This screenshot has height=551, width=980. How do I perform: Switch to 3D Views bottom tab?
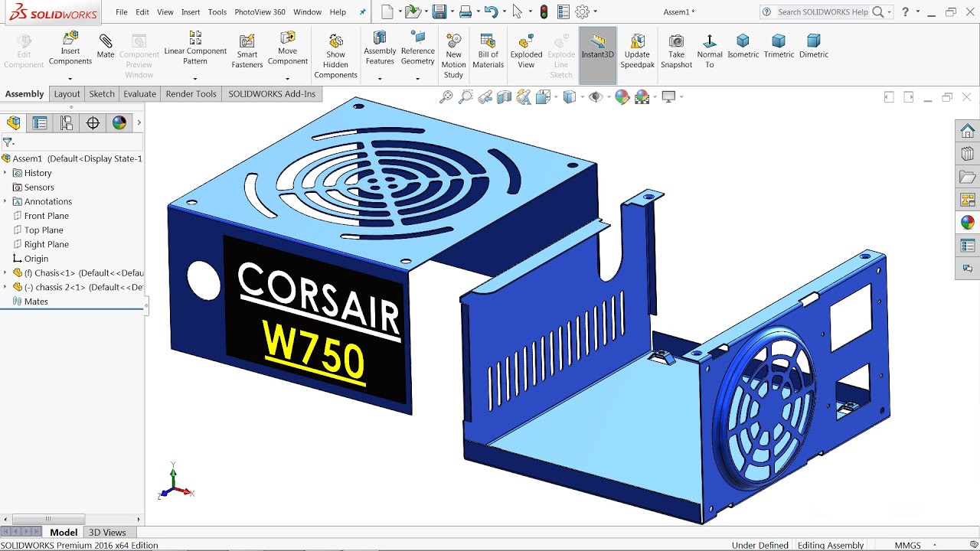[x=107, y=533]
